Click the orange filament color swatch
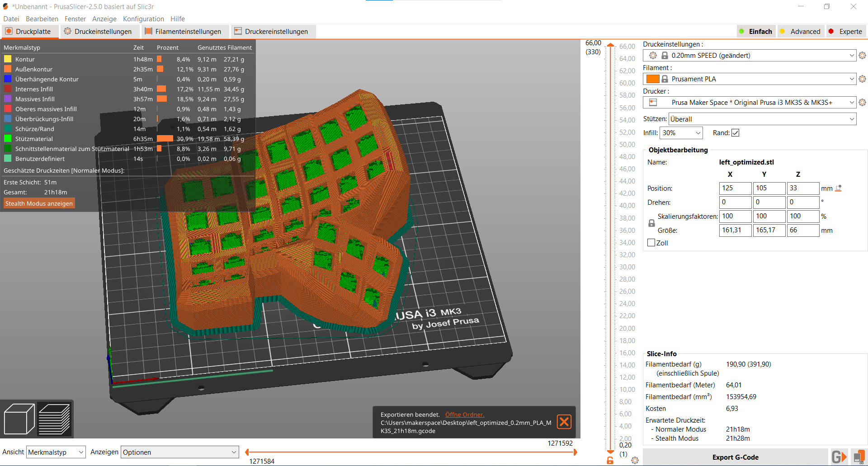 (x=652, y=79)
